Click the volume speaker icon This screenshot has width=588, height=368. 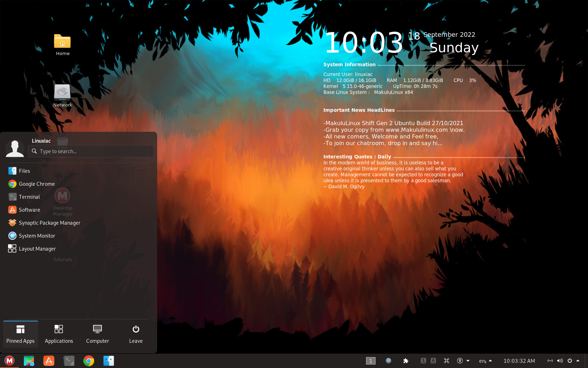click(560, 361)
